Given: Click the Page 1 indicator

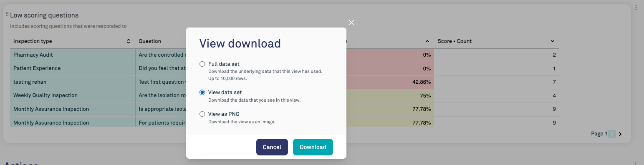Looking at the screenshot, I should [x=599, y=134].
